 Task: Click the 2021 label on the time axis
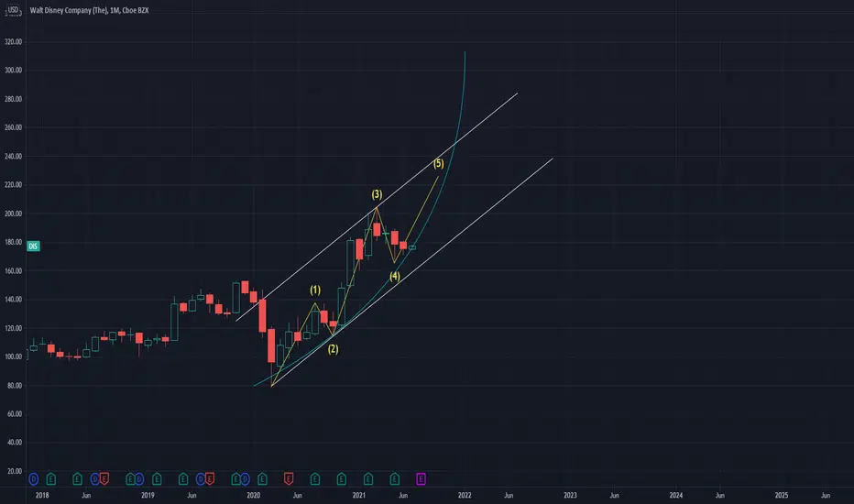(x=359, y=495)
